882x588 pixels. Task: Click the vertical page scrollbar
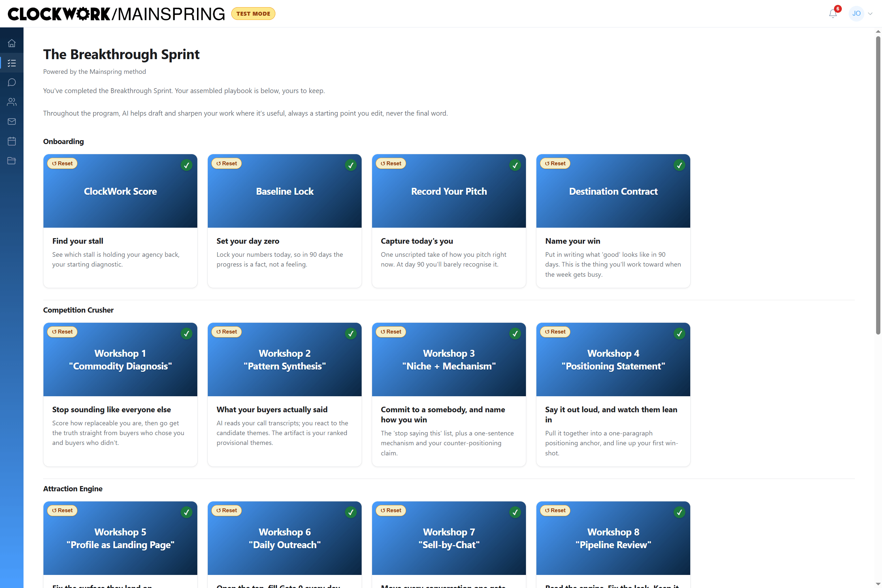click(x=878, y=185)
